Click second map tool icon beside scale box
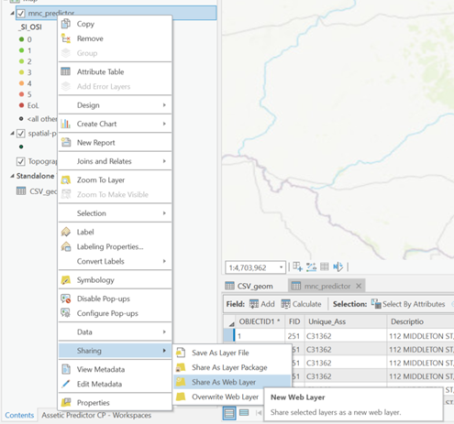Image resolution: width=454 pixels, height=424 pixels. [311, 267]
